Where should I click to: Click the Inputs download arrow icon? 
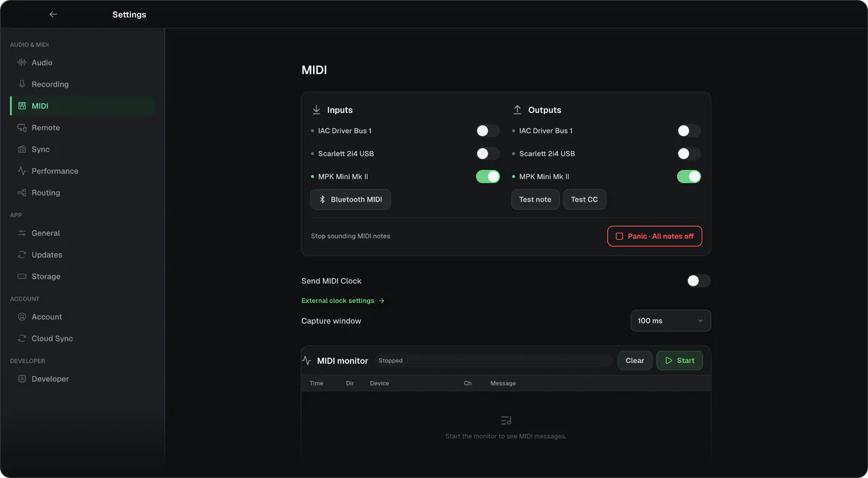click(316, 110)
